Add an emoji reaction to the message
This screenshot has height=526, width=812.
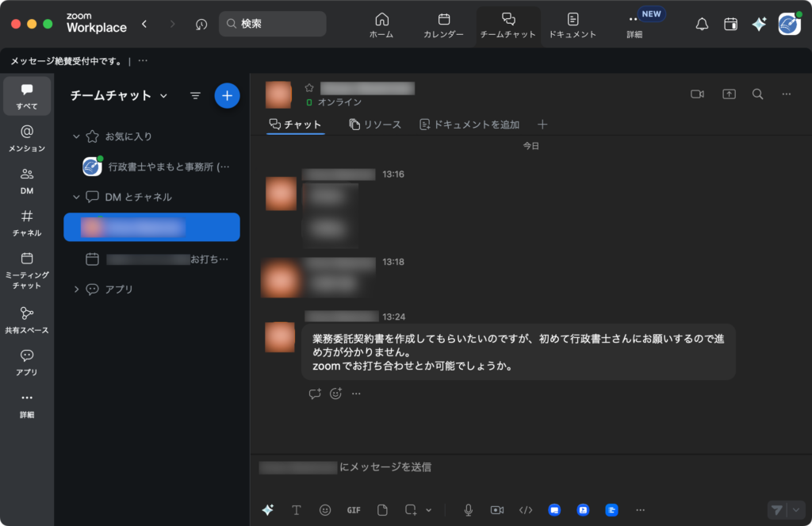click(x=335, y=394)
